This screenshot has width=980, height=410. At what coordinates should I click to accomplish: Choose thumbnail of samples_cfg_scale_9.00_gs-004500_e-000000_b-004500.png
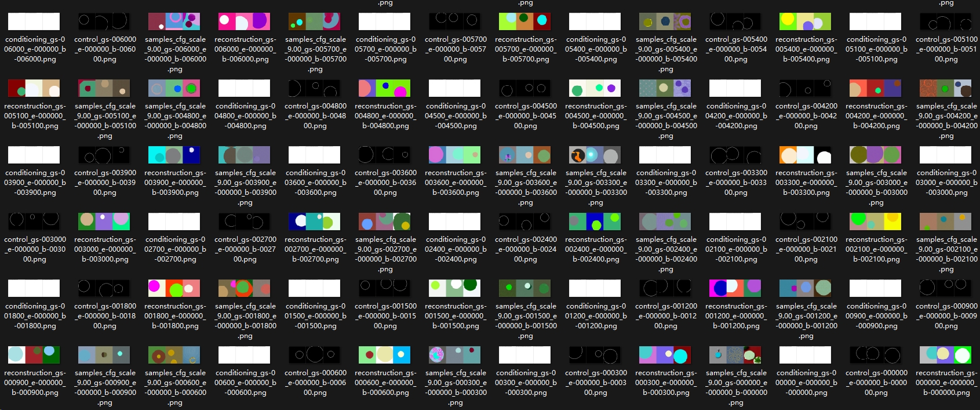coord(665,88)
